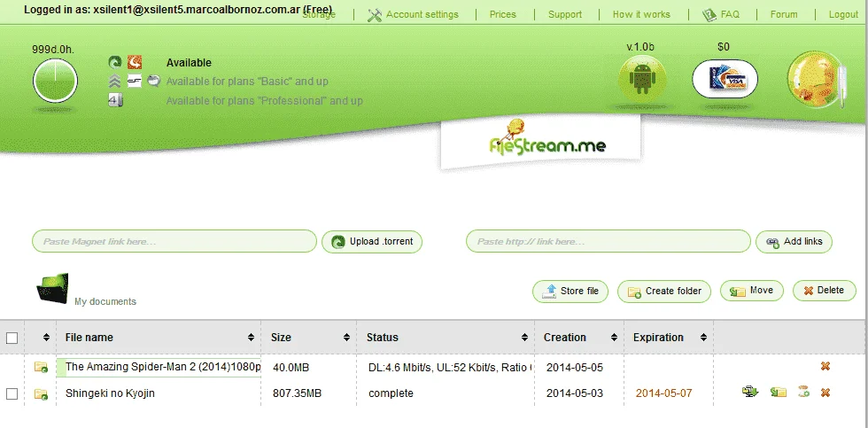Viewport: 868px width, 428px height.
Task: Click the grey double-chevron icon in Basic plans row
Action: pos(115,82)
